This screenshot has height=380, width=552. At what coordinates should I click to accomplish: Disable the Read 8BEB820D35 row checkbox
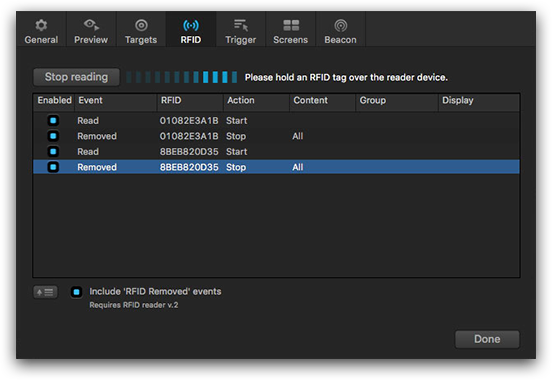point(53,151)
